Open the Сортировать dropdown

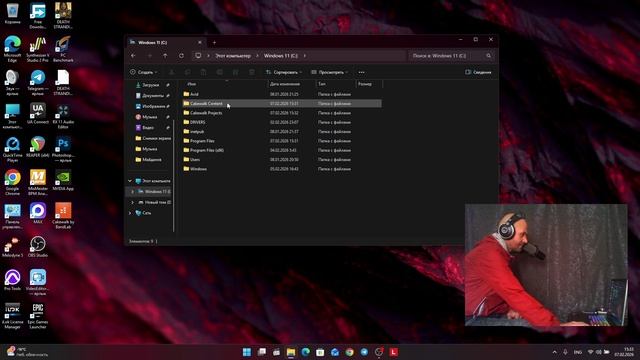click(284, 72)
